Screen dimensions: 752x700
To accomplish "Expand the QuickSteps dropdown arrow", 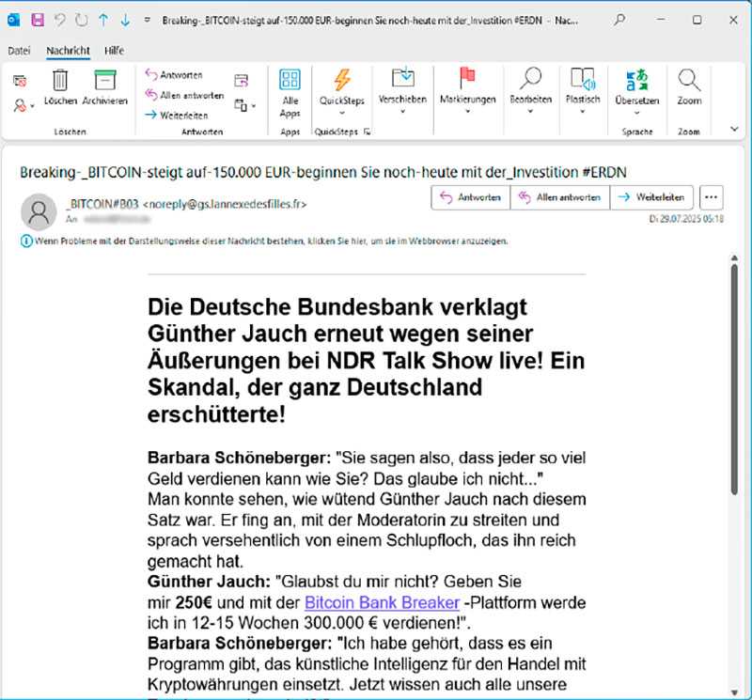I will point(342,113).
